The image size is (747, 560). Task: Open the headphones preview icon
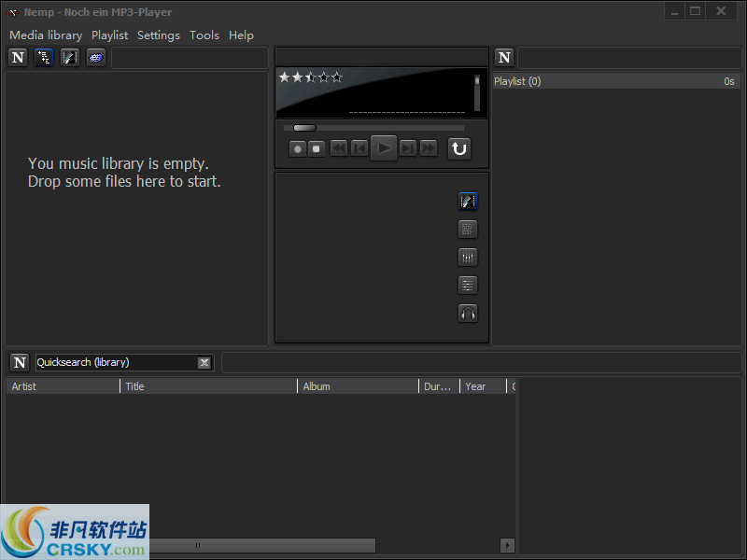[x=467, y=313]
